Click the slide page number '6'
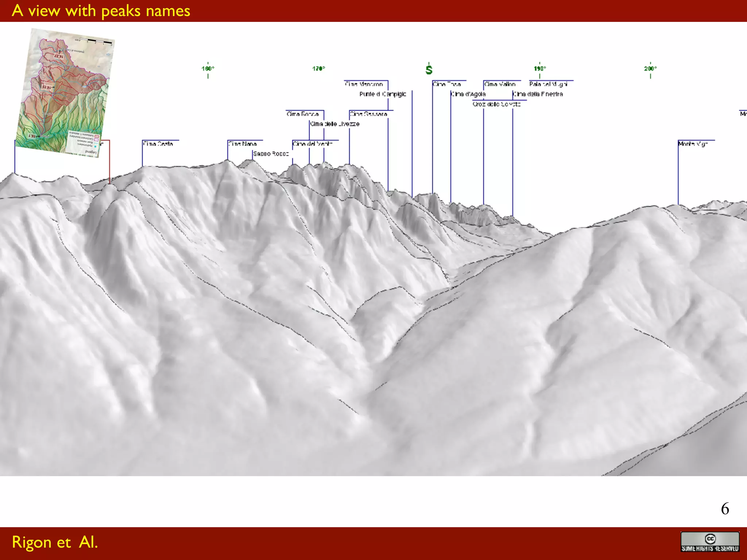Screen dimensions: 747x560 (725, 509)
